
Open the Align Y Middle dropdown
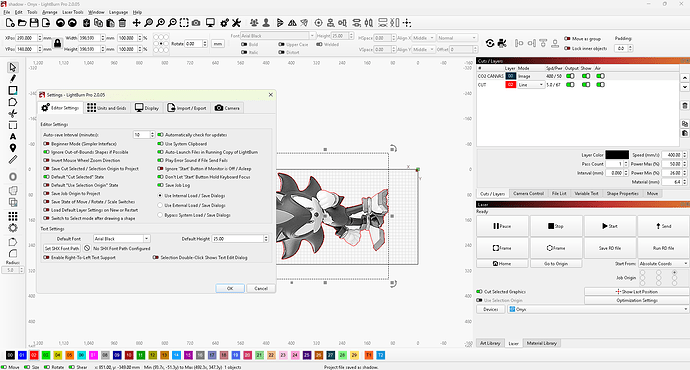click(424, 50)
